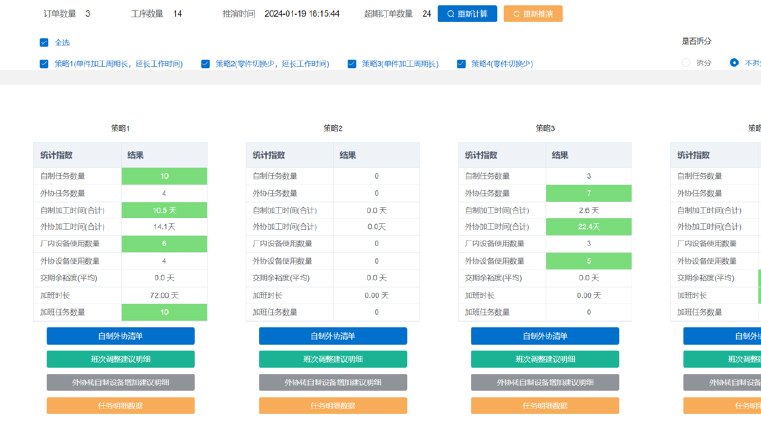Viewport: 761px width, 437px height.
Task: Click the 策略1 table title
Action: (120, 128)
